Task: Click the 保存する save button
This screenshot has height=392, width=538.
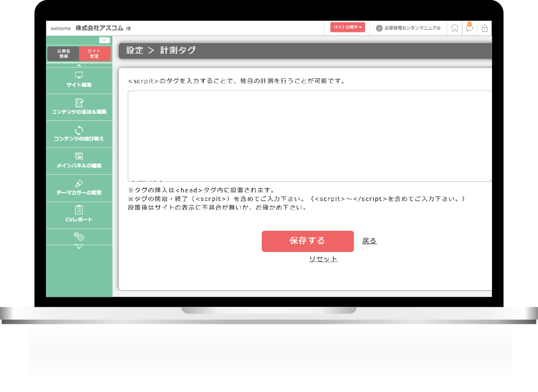Action: pos(308,241)
